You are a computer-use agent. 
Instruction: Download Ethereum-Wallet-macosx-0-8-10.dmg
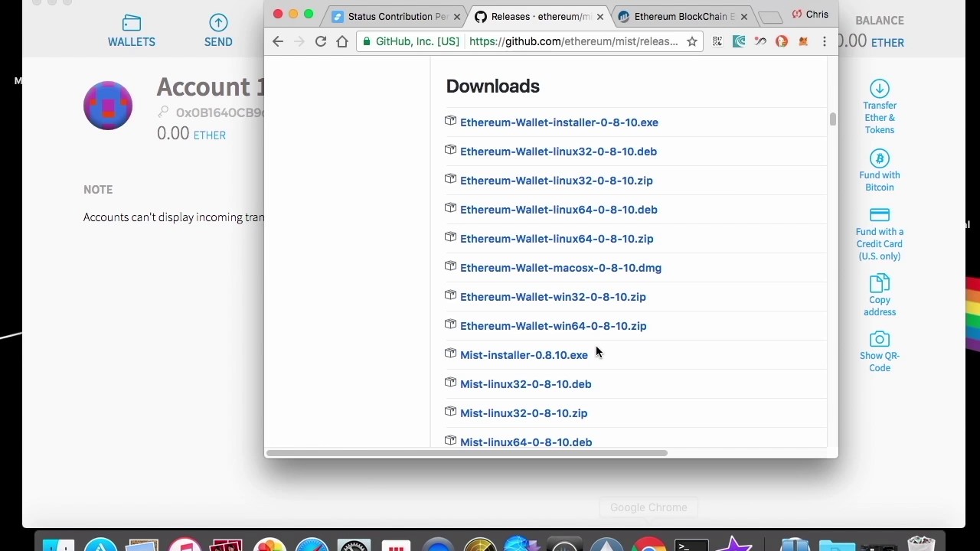pos(560,268)
